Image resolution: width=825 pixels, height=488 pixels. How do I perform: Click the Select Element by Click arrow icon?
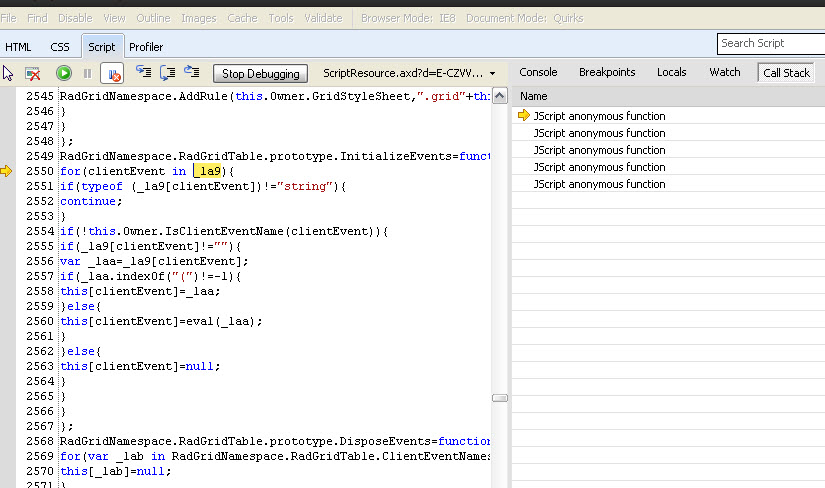[x=9, y=73]
